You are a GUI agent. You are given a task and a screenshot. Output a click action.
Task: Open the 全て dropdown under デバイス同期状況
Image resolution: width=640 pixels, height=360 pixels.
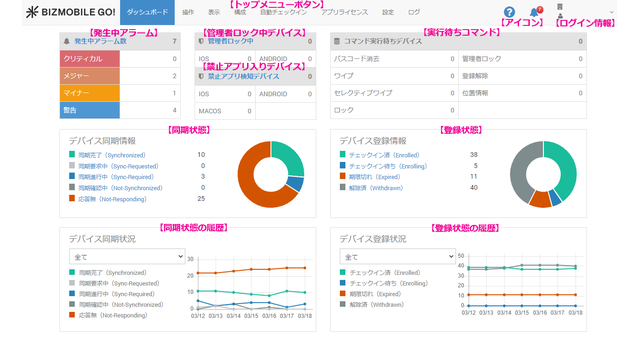pyautogui.click(x=127, y=257)
